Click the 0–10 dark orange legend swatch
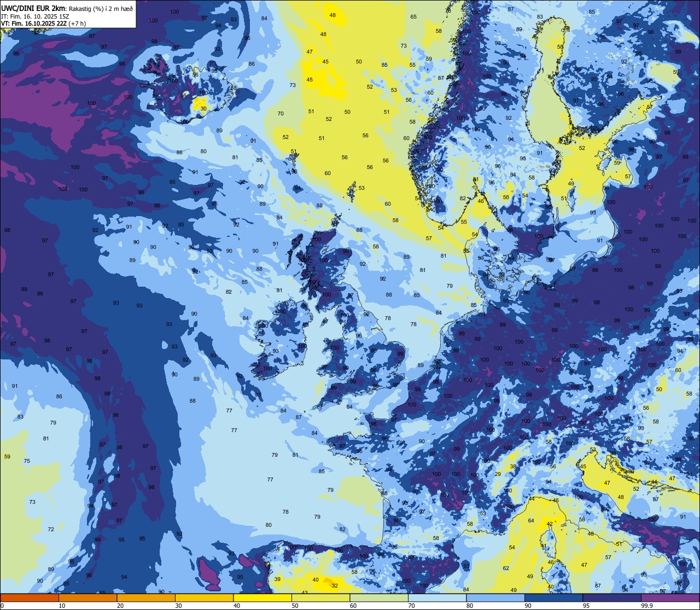Image resolution: width=700 pixels, height=610 pixels. click(x=30, y=598)
